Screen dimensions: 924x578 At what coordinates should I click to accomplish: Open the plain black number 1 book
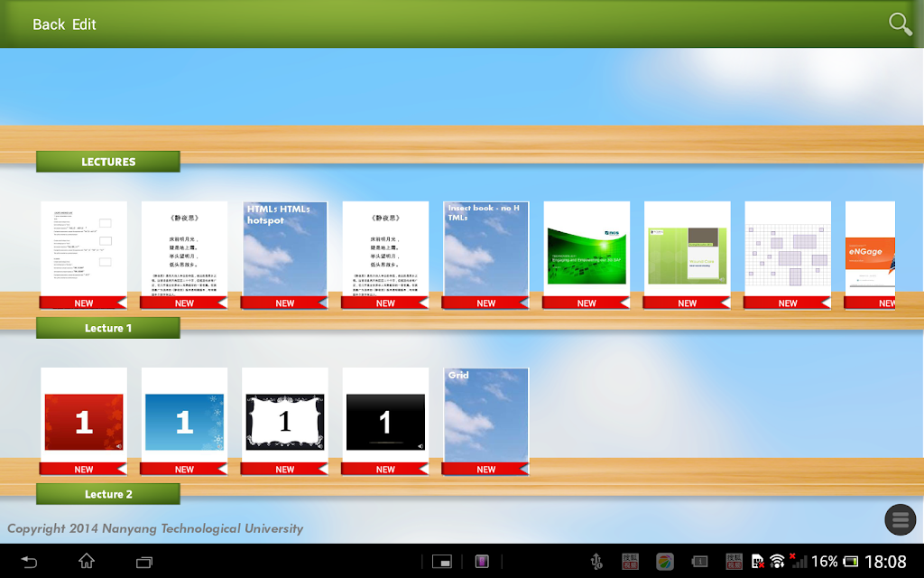385,421
